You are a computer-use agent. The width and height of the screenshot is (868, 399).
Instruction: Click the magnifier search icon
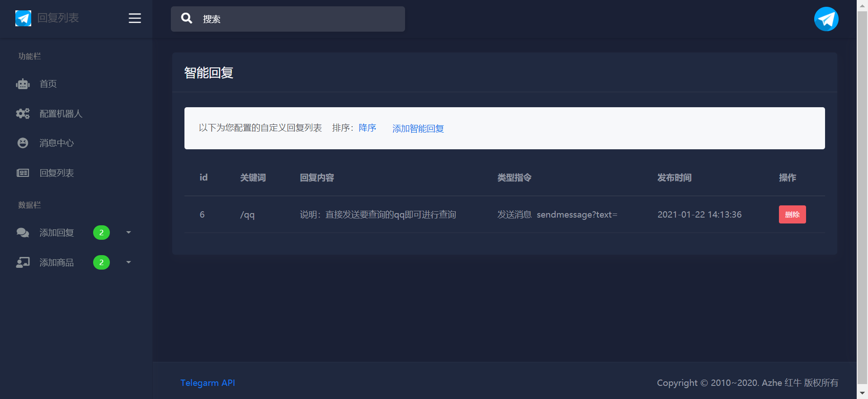click(x=187, y=19)
